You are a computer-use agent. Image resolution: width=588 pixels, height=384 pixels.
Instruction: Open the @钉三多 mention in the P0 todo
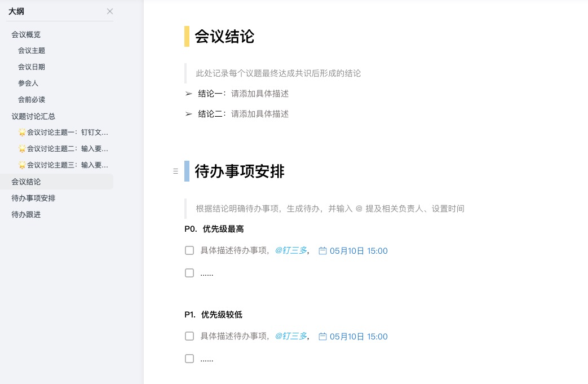click(x=291, y=250)
